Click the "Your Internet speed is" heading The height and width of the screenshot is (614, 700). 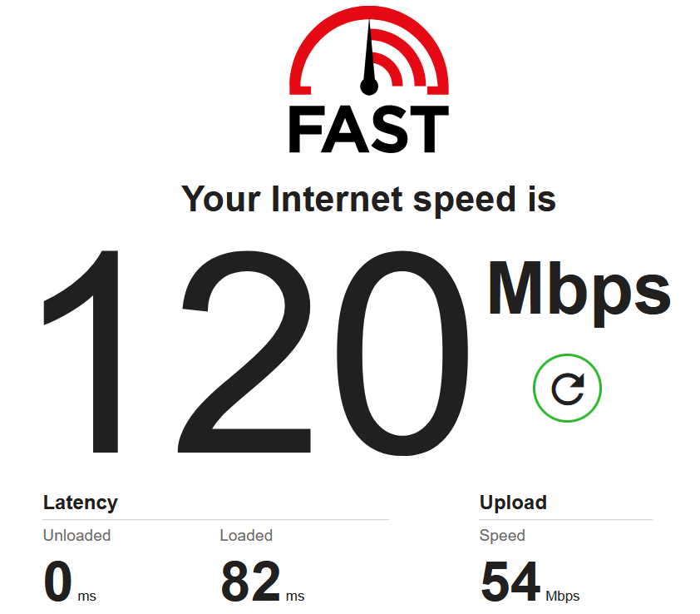[x=368, y=200]
